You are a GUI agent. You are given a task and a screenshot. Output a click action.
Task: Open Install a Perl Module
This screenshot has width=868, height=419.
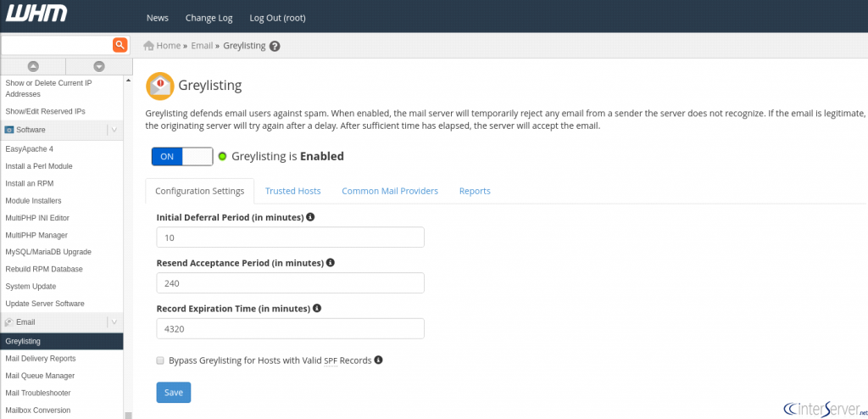coord(39,166)
